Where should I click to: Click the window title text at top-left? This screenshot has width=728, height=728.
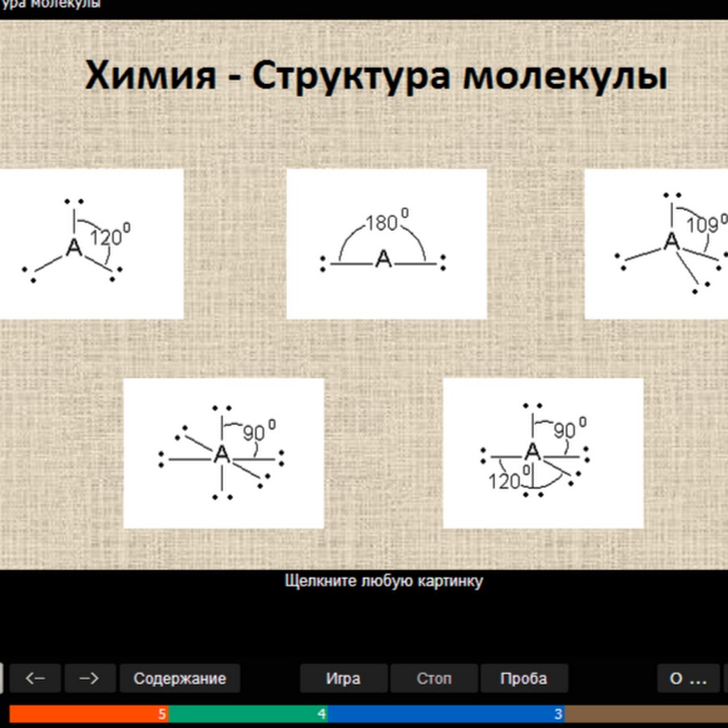(50, 5)
